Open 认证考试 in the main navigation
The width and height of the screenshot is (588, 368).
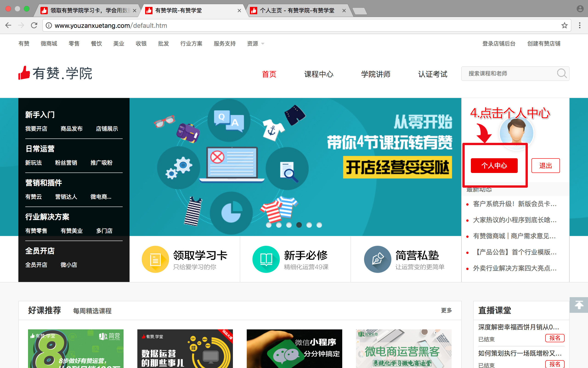click(433, 74)
